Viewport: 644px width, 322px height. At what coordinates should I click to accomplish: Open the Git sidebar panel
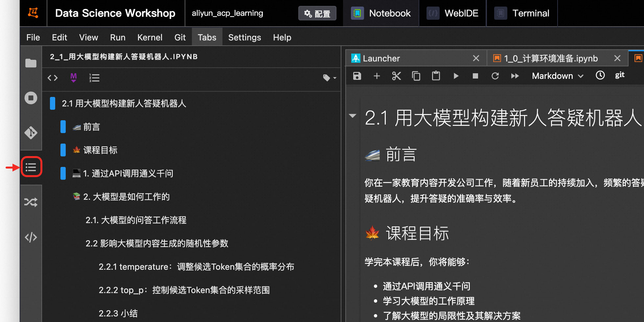[31, 133]
